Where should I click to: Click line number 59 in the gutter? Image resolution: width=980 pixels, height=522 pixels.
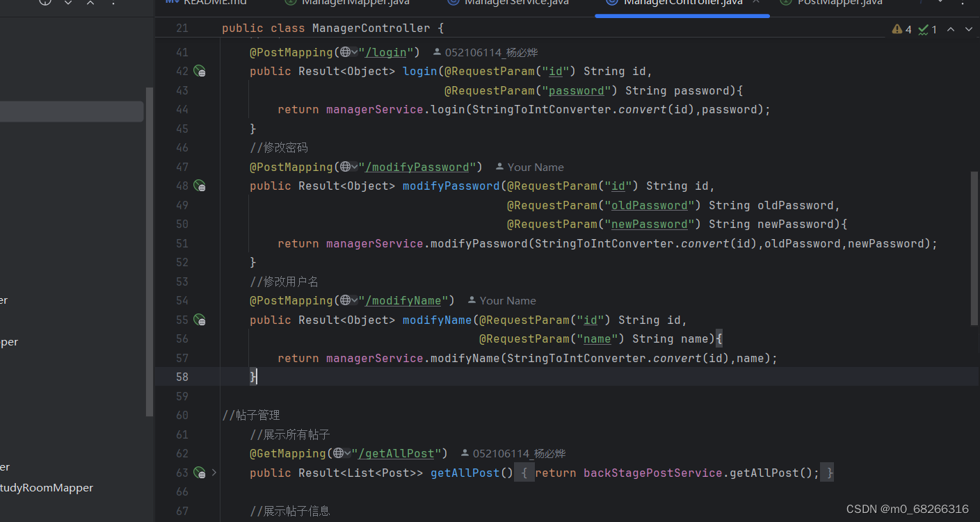(182, 396)
